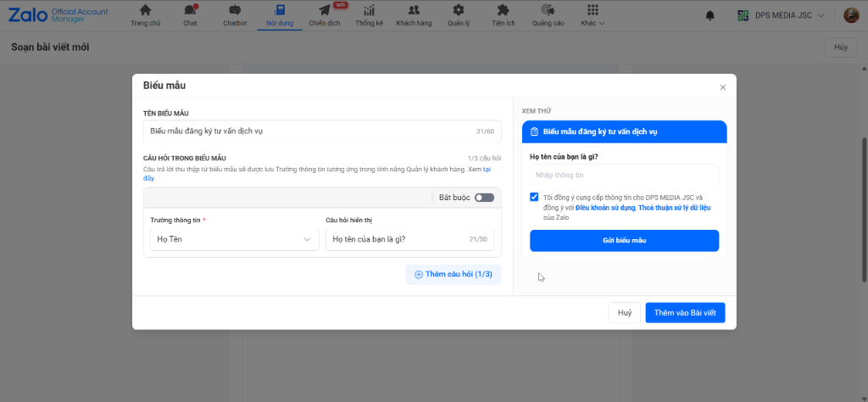Click the 31/60 character counter
Image resolution: width=868 pixels, height=402 pixels.
pyautogui.click(x=484, y=131)
